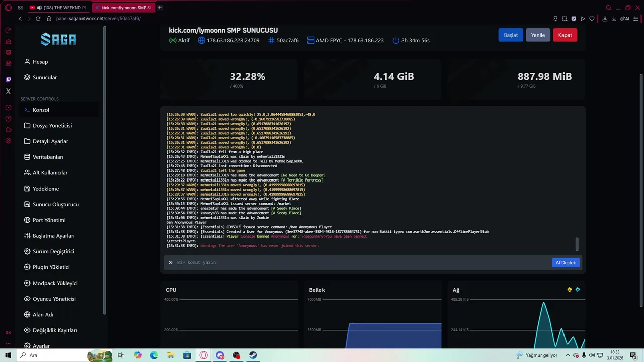The image size is (644, 362).
Task: Open Microsoft Edge from taskbar
Action: point(154,355)
